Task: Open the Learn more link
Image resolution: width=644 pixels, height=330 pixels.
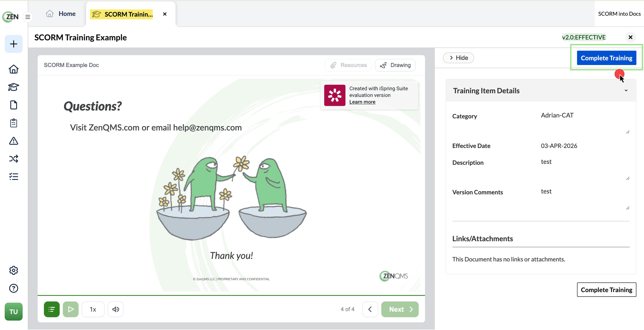Action: coord(362,102)
